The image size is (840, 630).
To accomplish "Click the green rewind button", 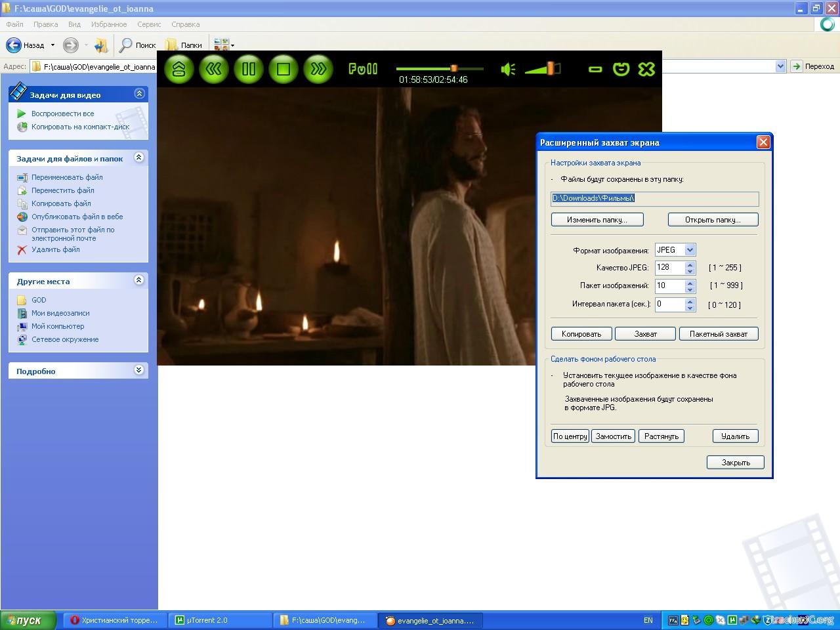I will pos(214,69).
